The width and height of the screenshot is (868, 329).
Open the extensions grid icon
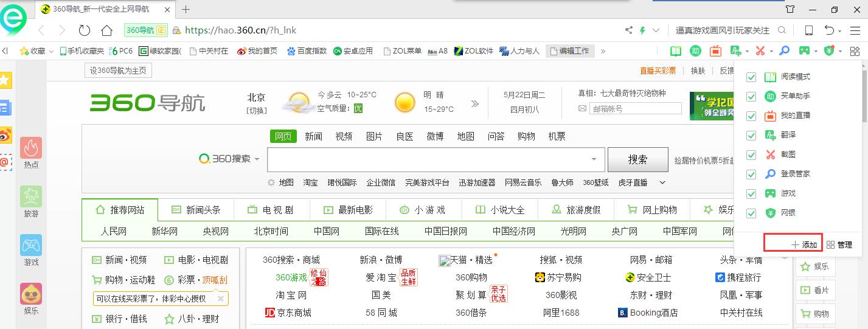coord(853,51)
